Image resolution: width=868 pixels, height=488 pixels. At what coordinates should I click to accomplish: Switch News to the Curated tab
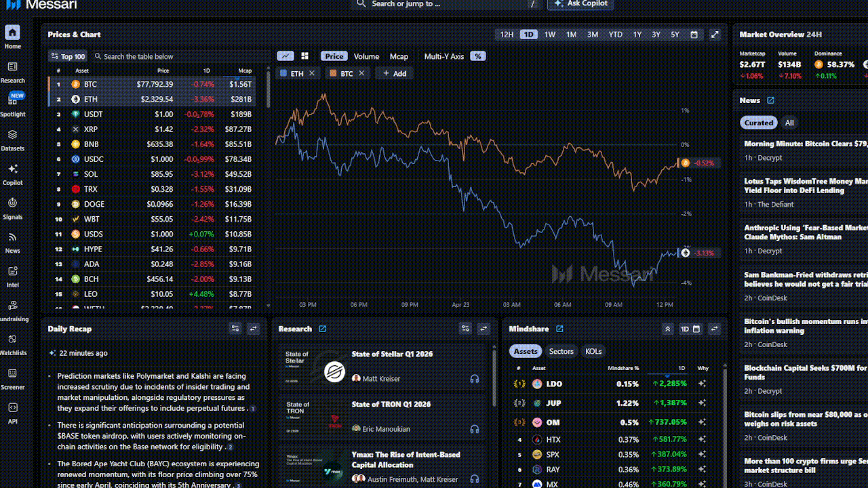point(758,123)
